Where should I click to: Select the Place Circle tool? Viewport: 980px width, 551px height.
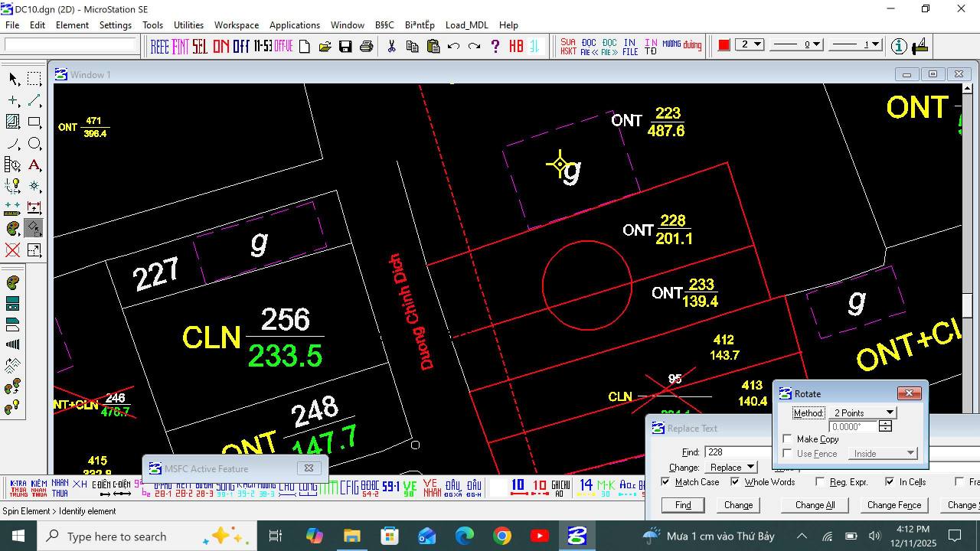[x=32, y=142]
